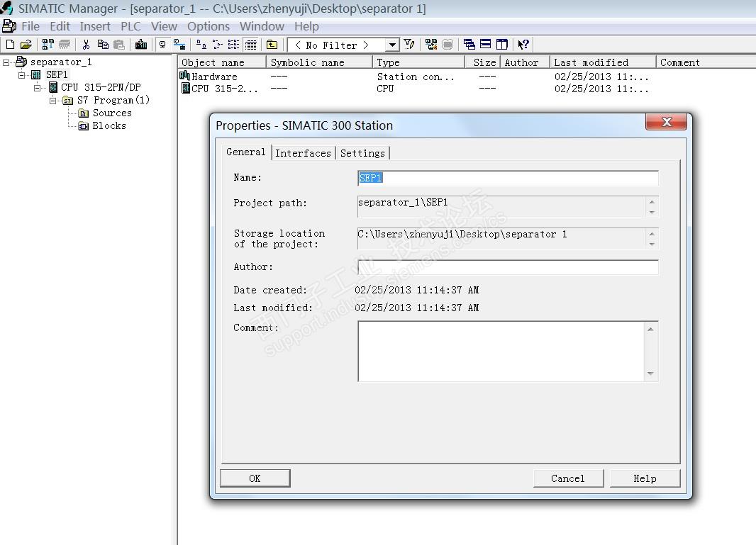
Task: Click the Help button in dialog
Action: (645, 478)
